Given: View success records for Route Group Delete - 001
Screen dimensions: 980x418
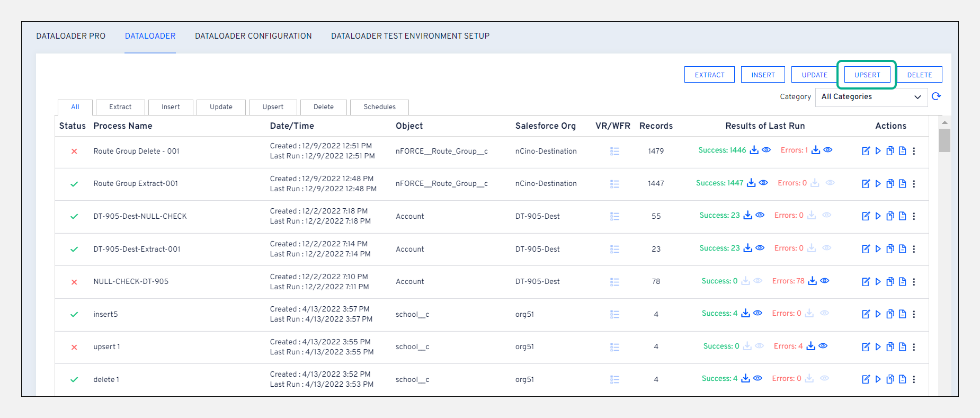Looking at the screenshot, I should click(766, 150).
